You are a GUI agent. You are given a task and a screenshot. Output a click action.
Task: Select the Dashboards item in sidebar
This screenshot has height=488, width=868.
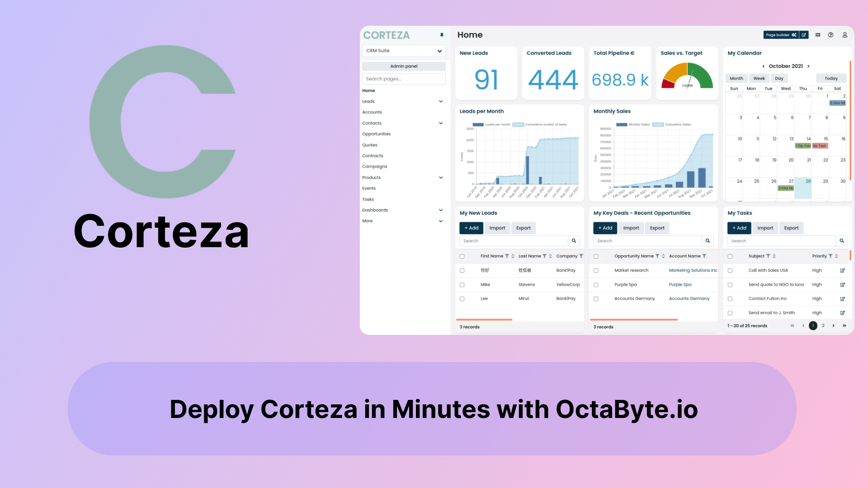374,210
